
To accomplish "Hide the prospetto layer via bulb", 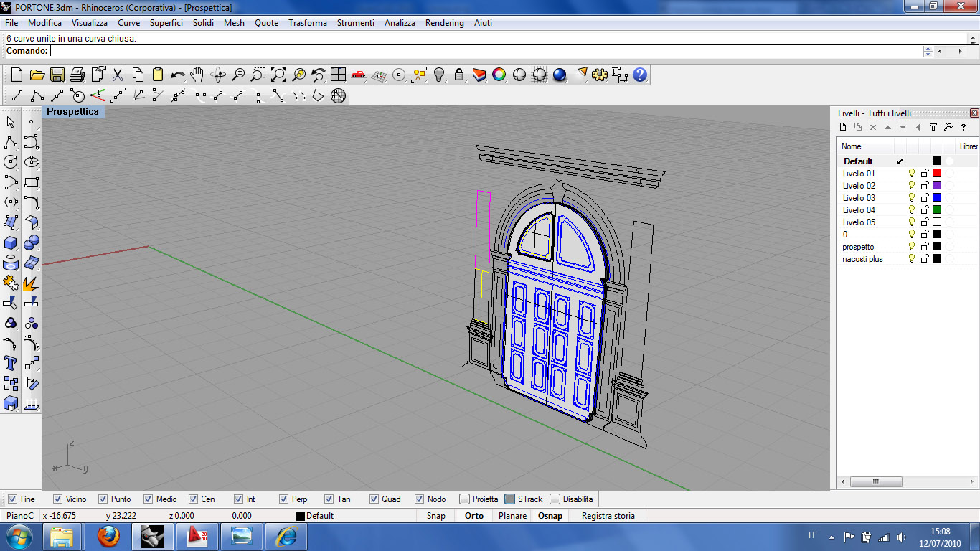I will coord(913,247).
